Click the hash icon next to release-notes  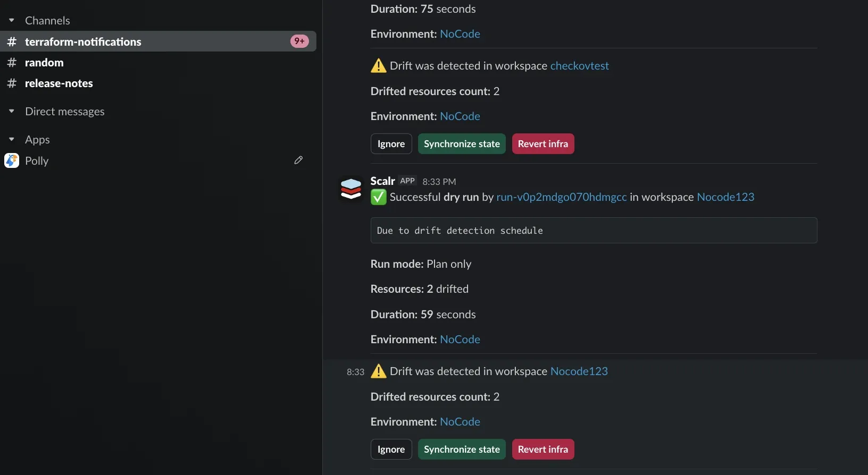(12, 83)
